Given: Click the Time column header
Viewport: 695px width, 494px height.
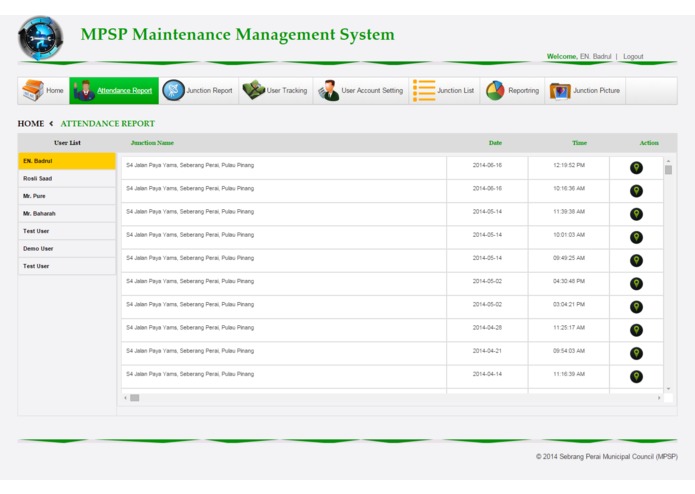Looking at the screenshot, I should click(x=579, y=143).
